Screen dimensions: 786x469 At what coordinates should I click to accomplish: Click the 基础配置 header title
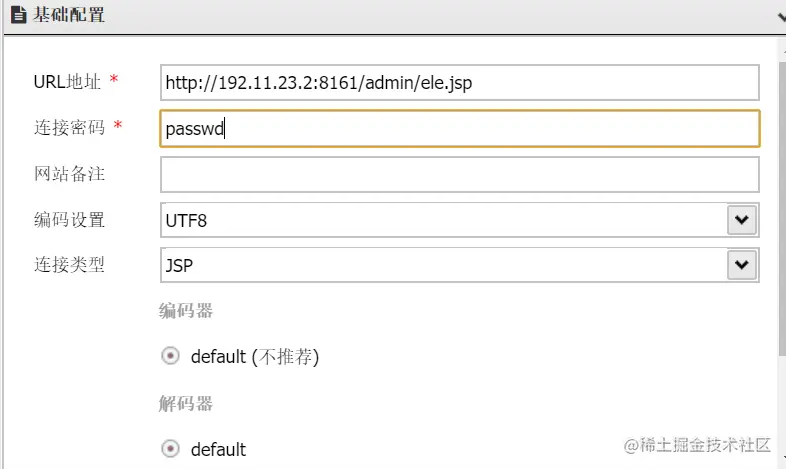click(69, 16)
